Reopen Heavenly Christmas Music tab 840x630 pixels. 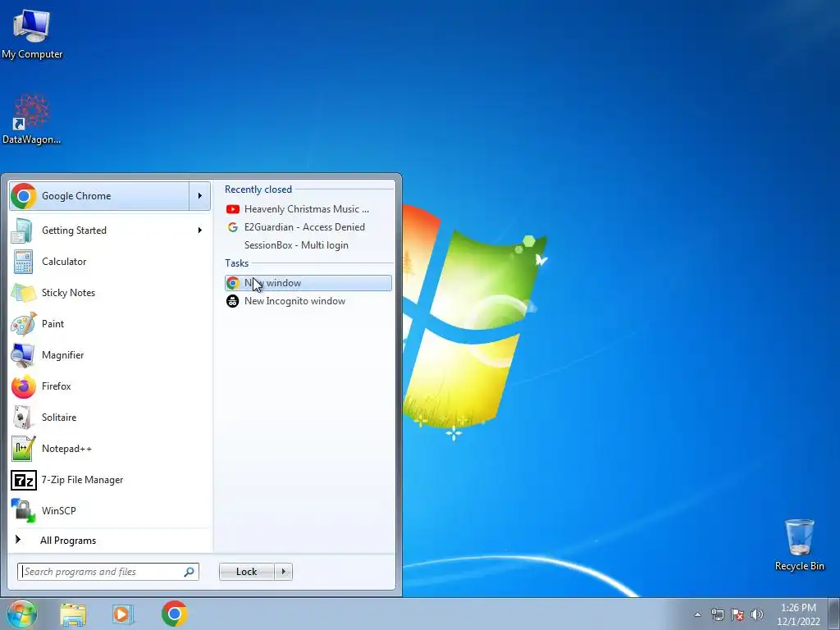pyautogui.click(x=308, y=209)
